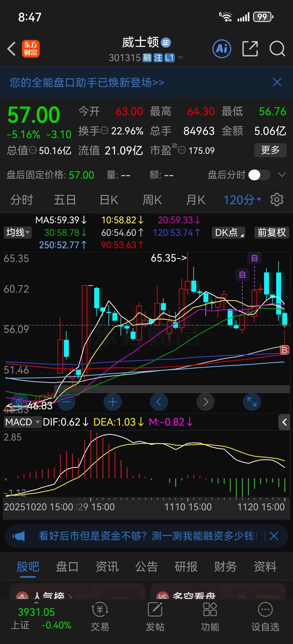Viewport: 293px width, 644px height.
Task: Tap info icon beside 市盈
Action: coord(182,150)
